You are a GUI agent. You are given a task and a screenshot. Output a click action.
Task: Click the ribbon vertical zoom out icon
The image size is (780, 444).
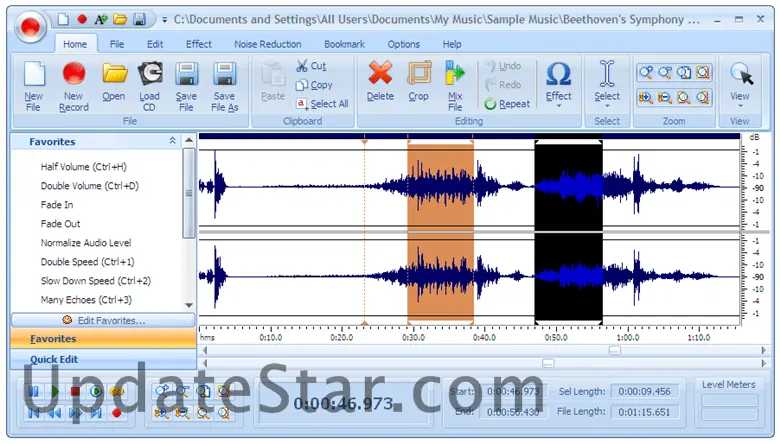tap(665, 97)
